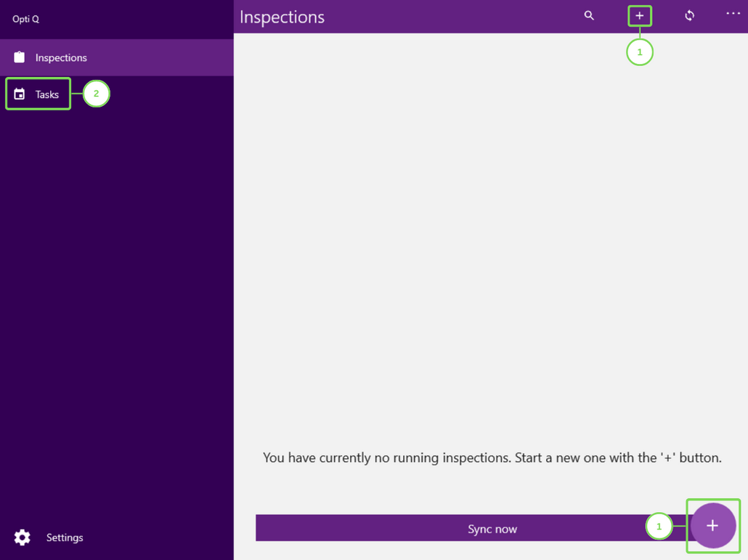Image resolution: width=748 pixels, height=560 pixels.
Task: Switch to the Tasks sidebar label
Action: point(47,94)
